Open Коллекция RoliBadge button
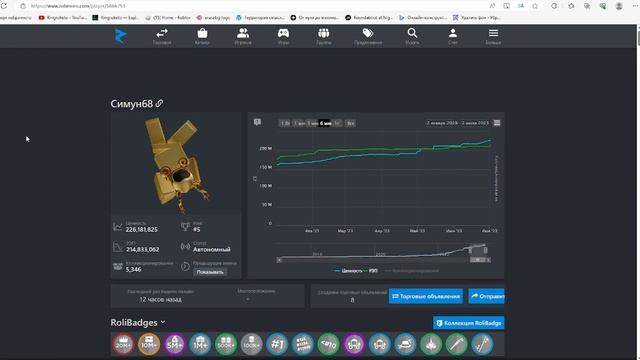The width and height of the screenshot is (640, 360). pos(469,323)
